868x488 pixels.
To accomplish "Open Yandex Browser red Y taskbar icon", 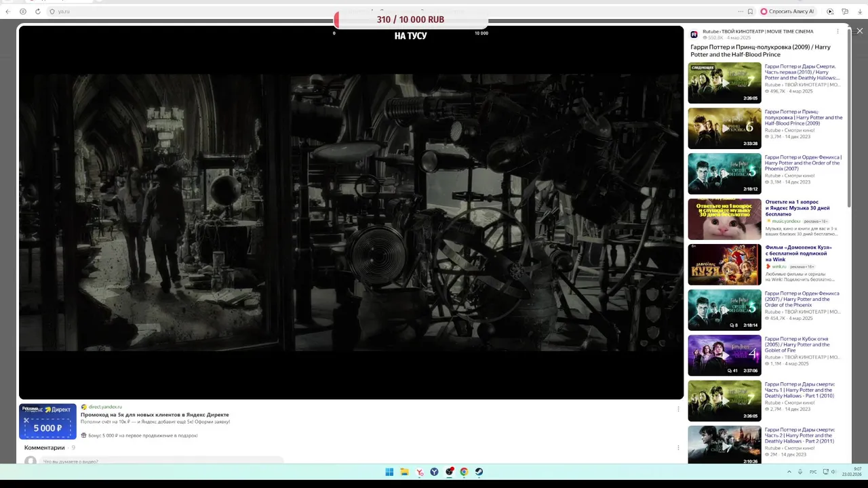I will point(420,472).
